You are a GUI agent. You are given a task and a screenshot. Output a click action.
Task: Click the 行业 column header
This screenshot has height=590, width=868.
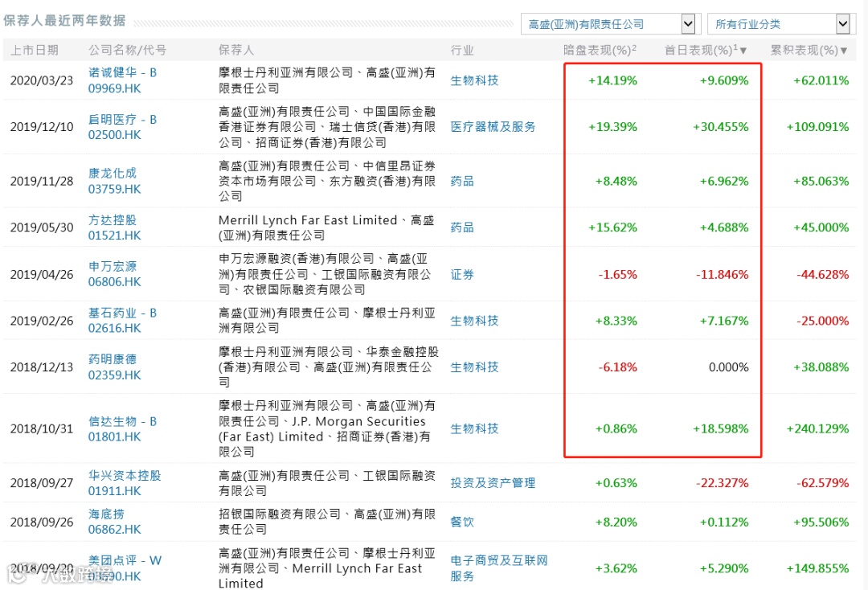pyautogui.click(x=461, y=51)
